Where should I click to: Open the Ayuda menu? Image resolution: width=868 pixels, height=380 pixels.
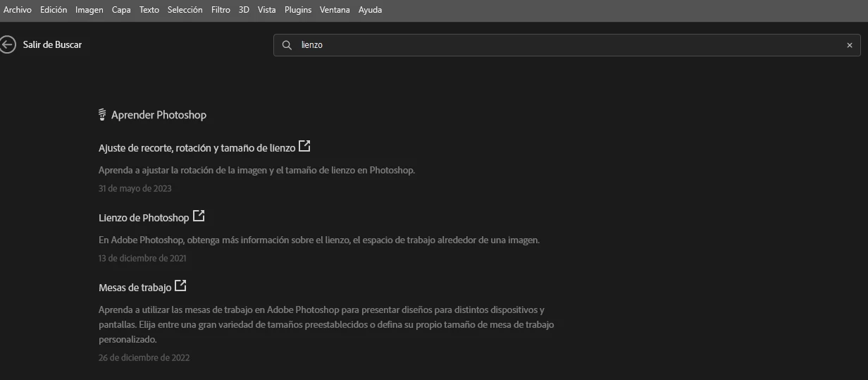coord(371,10)
